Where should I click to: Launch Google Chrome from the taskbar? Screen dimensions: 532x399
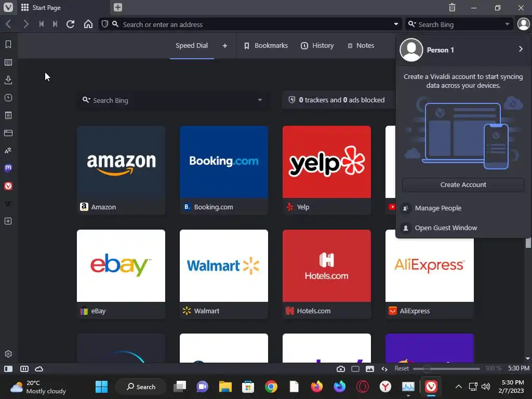point(271,387)
